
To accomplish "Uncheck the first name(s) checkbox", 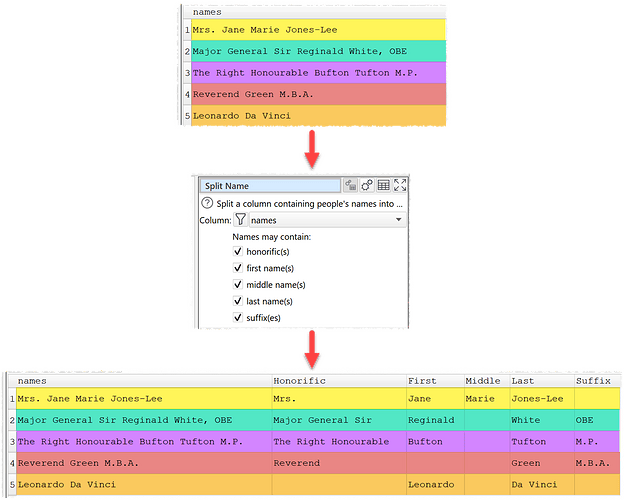I will (x=238, y=268).
